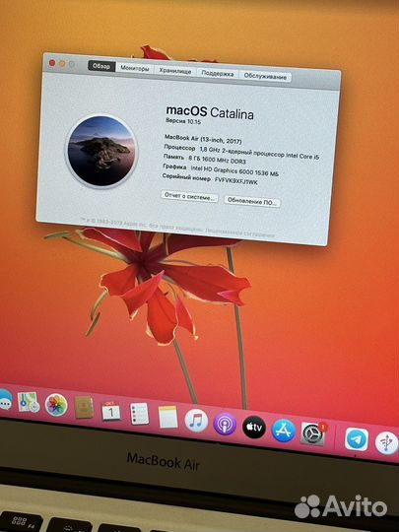Open Messages from the Dock
The image size is (399, 532).
pyautogui.click(x=6, y=400)
